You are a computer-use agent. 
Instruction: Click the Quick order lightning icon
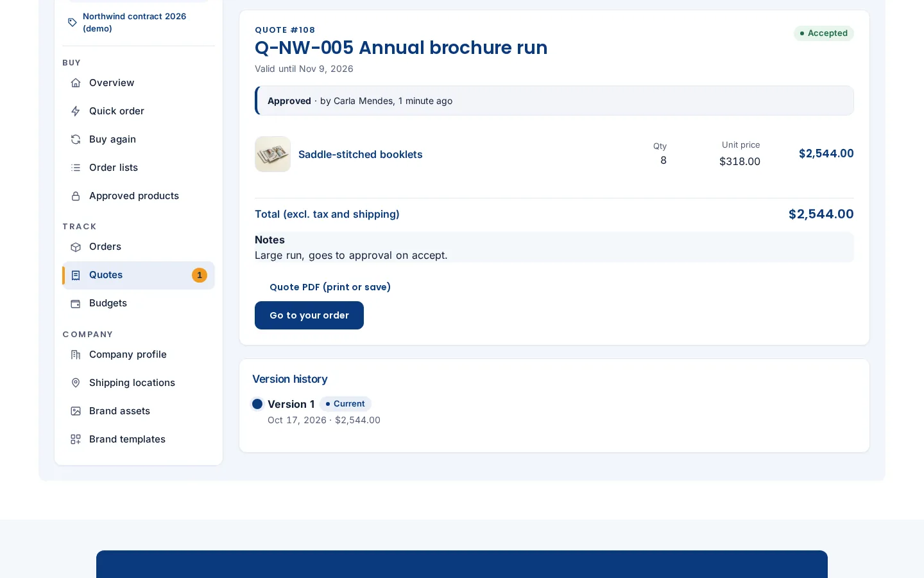pos(76,111)
